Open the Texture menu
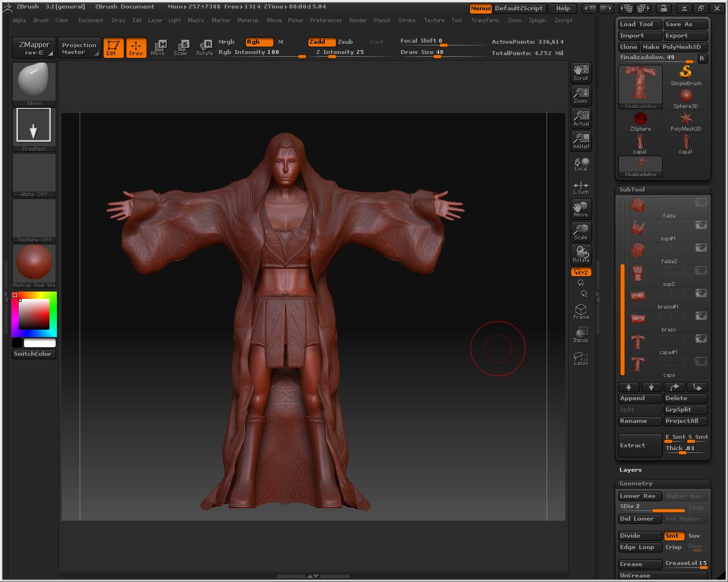This screenshot has width=728, height=582. pyautogui.click(x=434, y=20)
